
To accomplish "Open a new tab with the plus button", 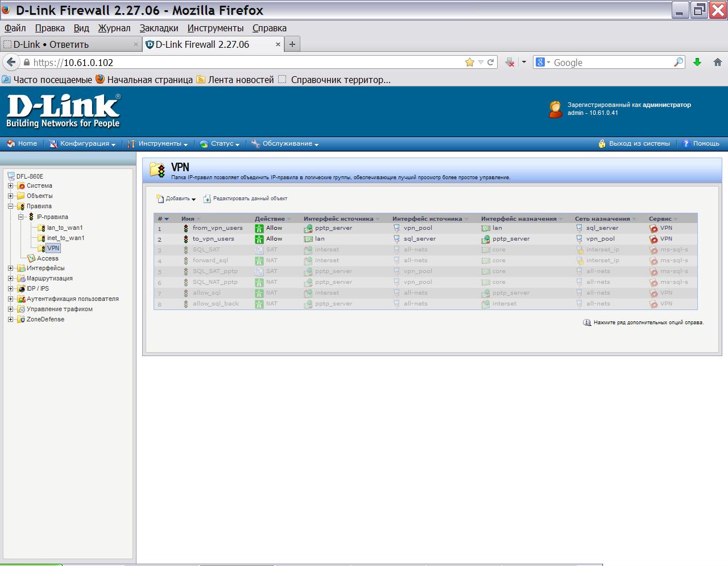I will [292, 44].
